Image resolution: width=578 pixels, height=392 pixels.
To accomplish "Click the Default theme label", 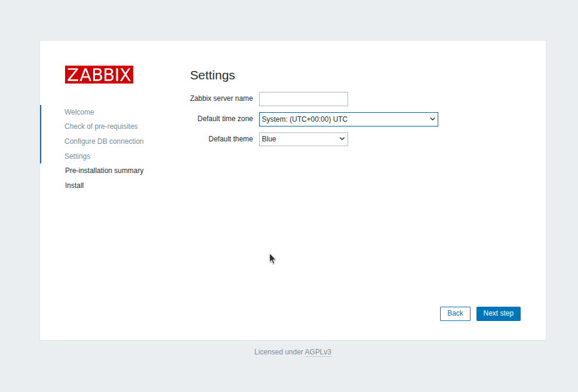I will click(230, 139).
